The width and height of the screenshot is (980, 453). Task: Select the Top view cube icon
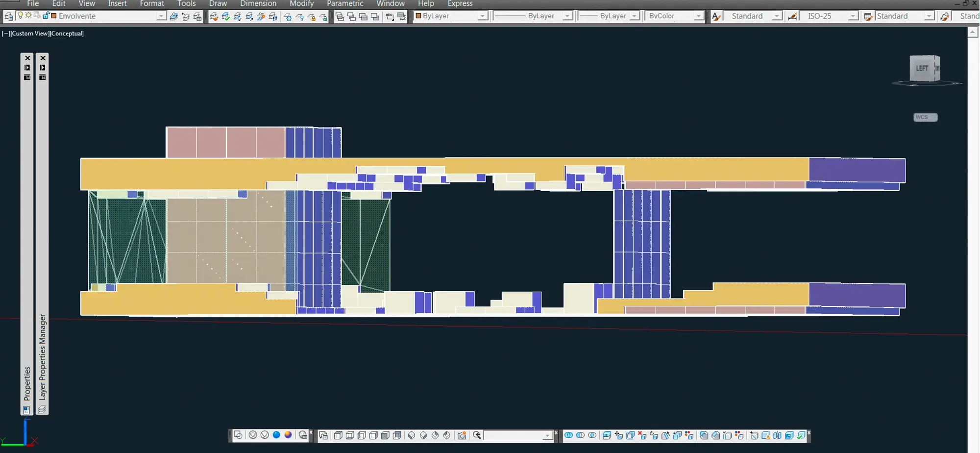[x=338, y=435]
